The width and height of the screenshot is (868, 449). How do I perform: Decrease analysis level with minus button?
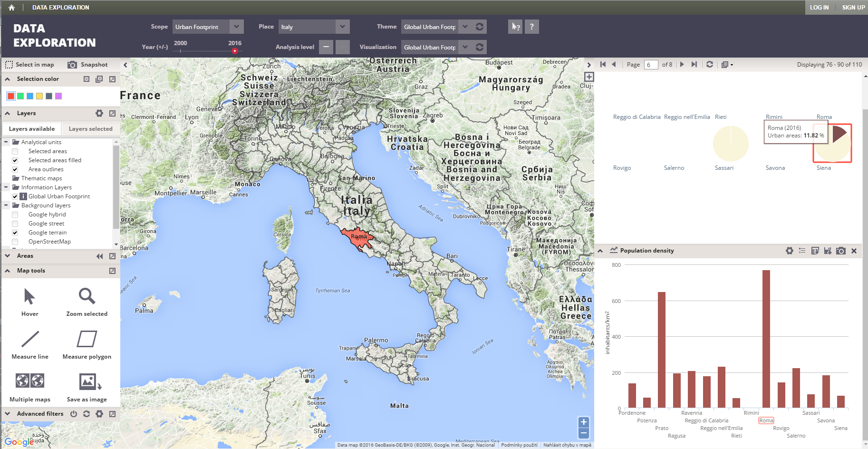326,47
